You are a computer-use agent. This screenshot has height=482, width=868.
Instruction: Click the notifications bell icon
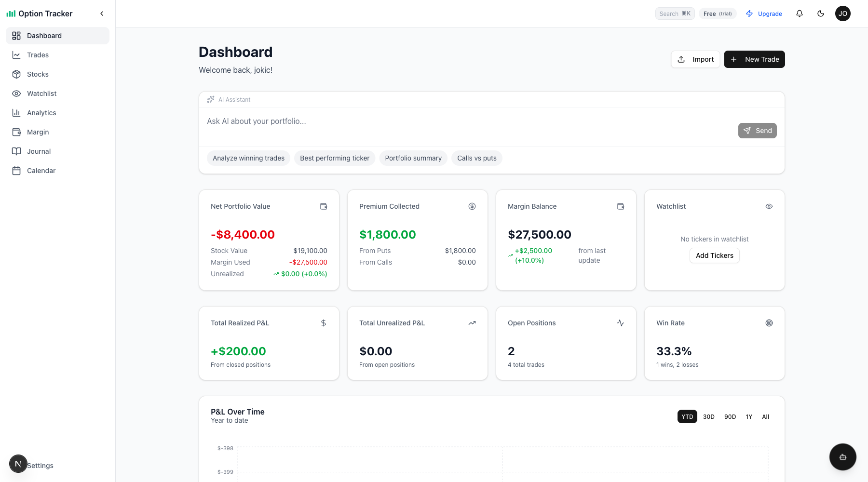pyautogui.click(x=799, y=13)
